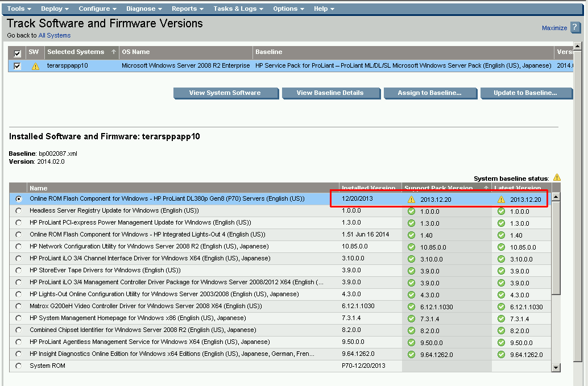Click the help question mark icon
This screenshot has width=588, height=386.
tap(575, 27)
